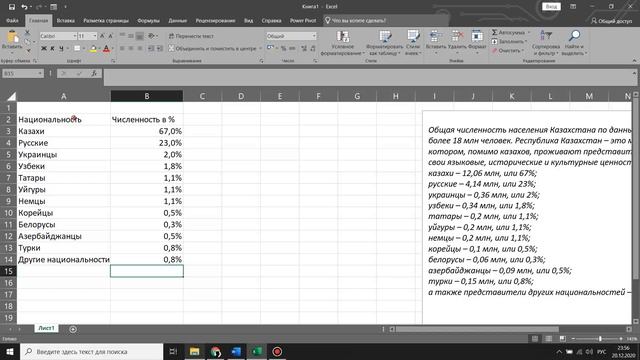Click the Decrease Indent icon
Image resolution: width=640 pixels, height=360 pixels.
point(151,49)
